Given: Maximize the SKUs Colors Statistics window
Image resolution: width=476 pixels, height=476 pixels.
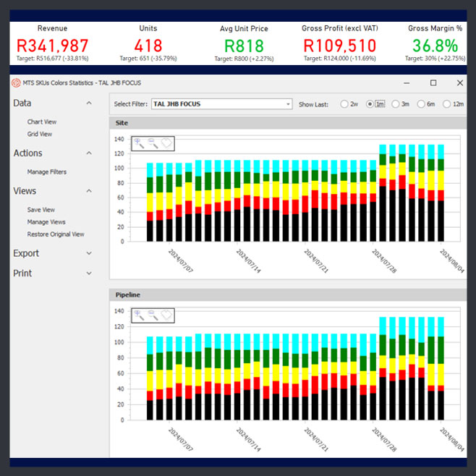Looking at the screenshot, I should pyautogui.click(x=433, y=83).
